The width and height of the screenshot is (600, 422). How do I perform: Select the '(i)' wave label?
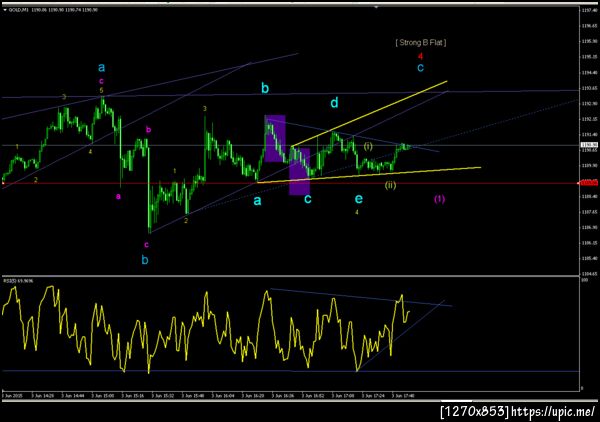click(x=368, y=147)
